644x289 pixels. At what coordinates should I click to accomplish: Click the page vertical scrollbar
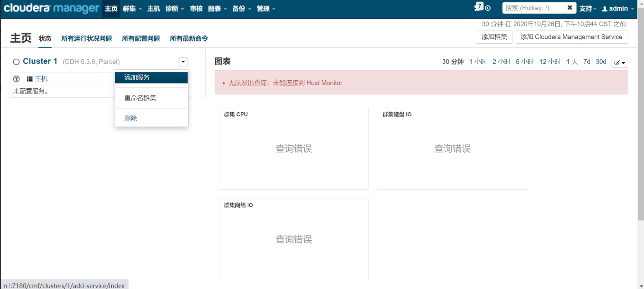(x=641, y=115)
